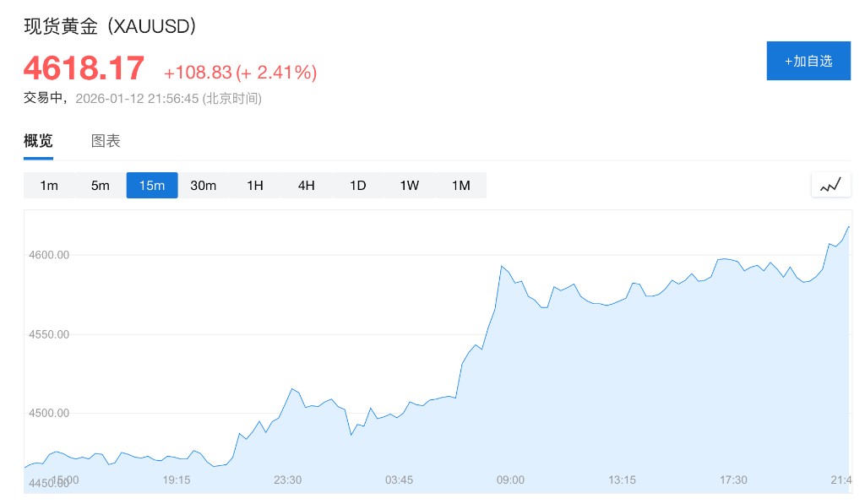
Task: Select the 1m timeframe
Action: pos(49,186)
